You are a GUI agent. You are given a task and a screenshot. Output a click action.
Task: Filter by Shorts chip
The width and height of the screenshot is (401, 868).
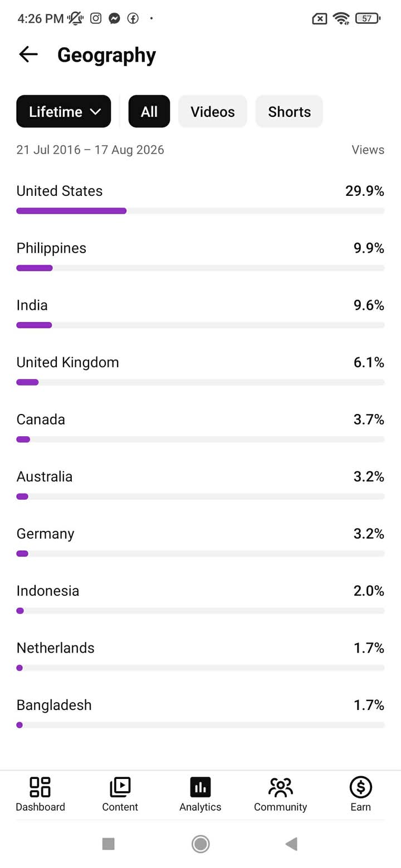[289, 111]
